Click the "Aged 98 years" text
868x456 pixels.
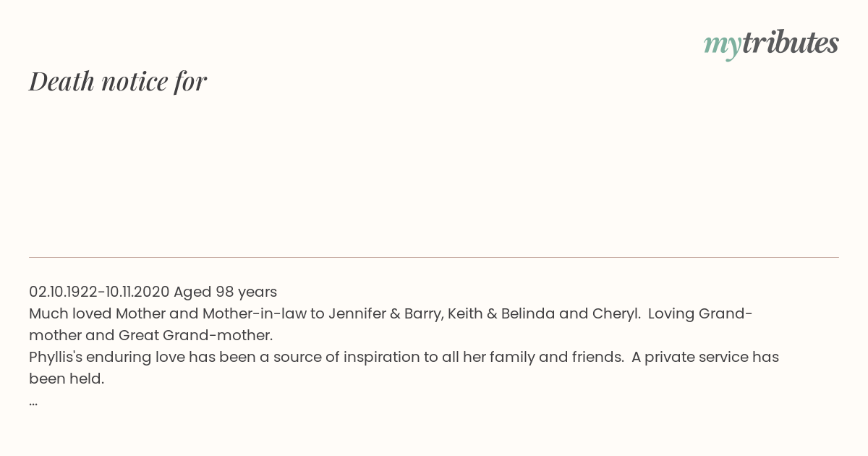click(225, 292)
